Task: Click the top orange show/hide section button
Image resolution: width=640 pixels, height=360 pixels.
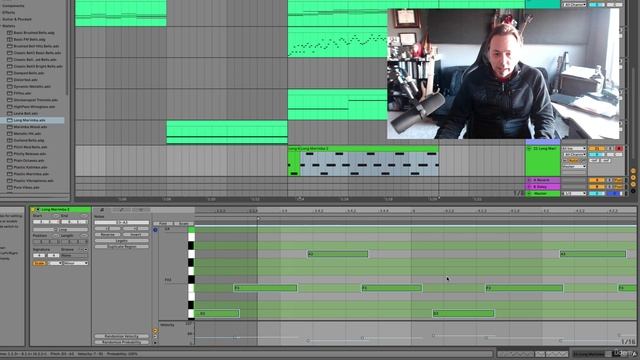Action: pos(633,171)
